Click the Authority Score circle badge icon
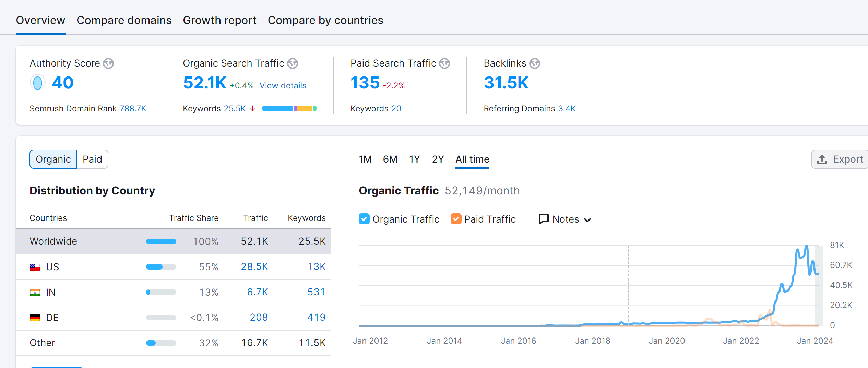Screen dimensions: 868x368 pos(37,83)
